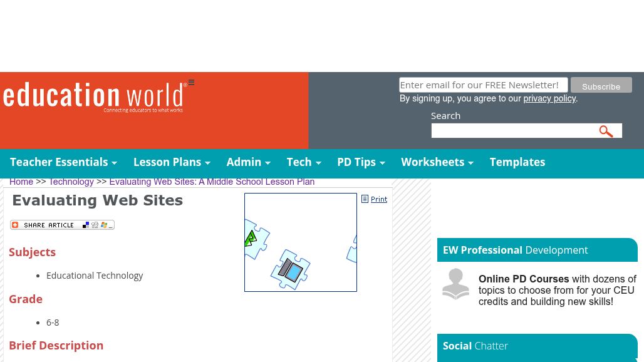Click the Delicious icon in the share bar
Screen dimensions: 644x362
tap(86, 225)
